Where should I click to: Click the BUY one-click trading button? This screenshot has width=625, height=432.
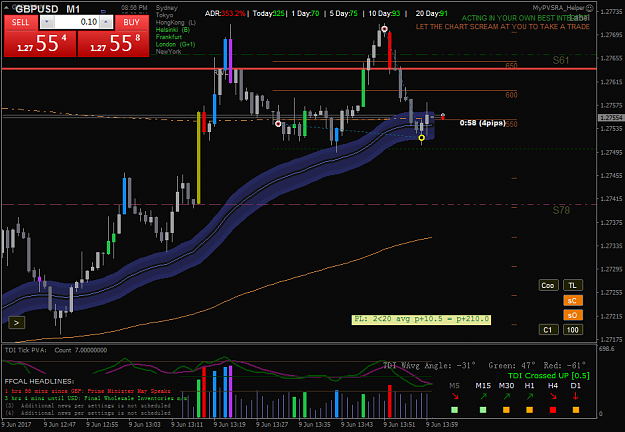[132, 22]
